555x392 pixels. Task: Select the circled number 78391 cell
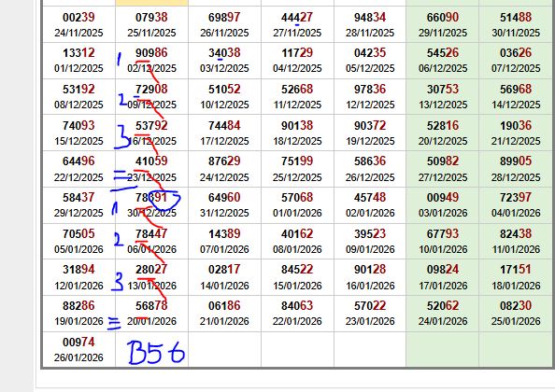[x=152, y=205]
